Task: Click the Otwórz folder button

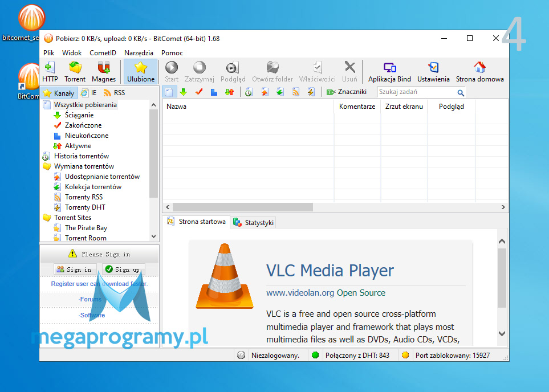Action: click(x=273, y=72)
